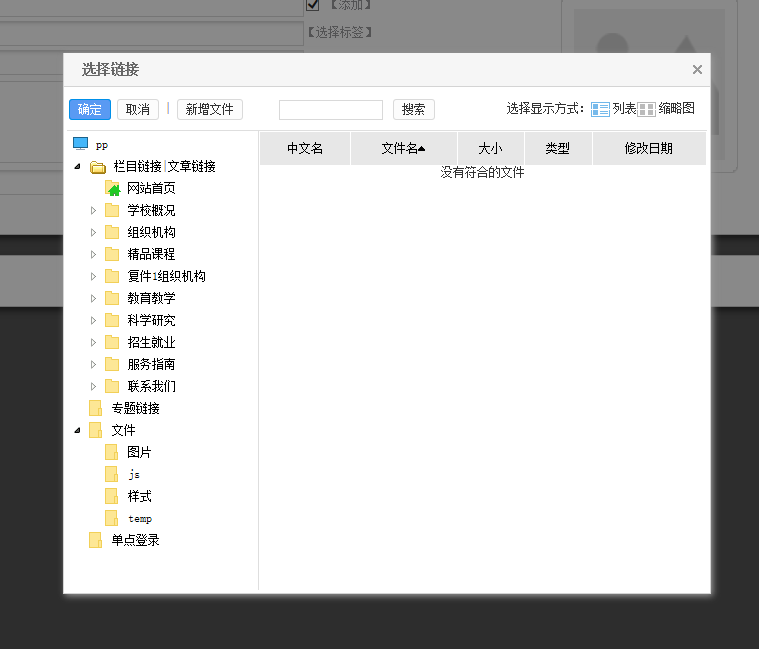Collapse the 文件 tree node

tap(77, 430)
